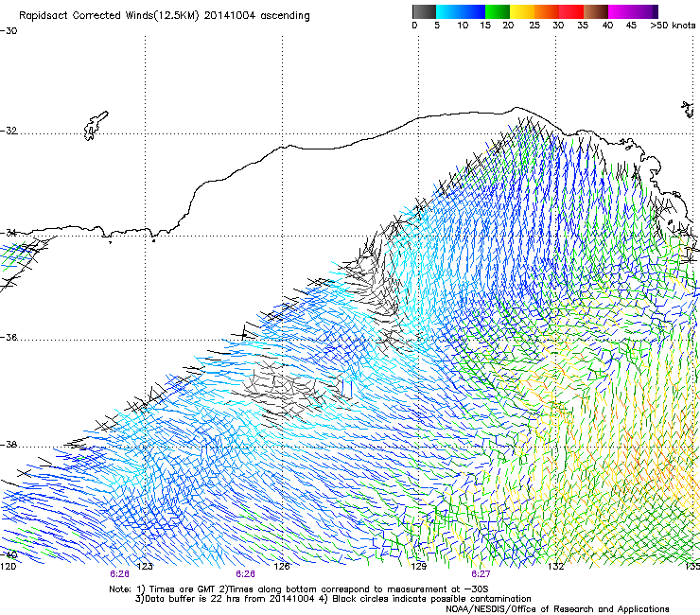Click the purple time label left of 123
Image resolution: width=700 pixels, height=615 pixels.
[x=119, y=574]
